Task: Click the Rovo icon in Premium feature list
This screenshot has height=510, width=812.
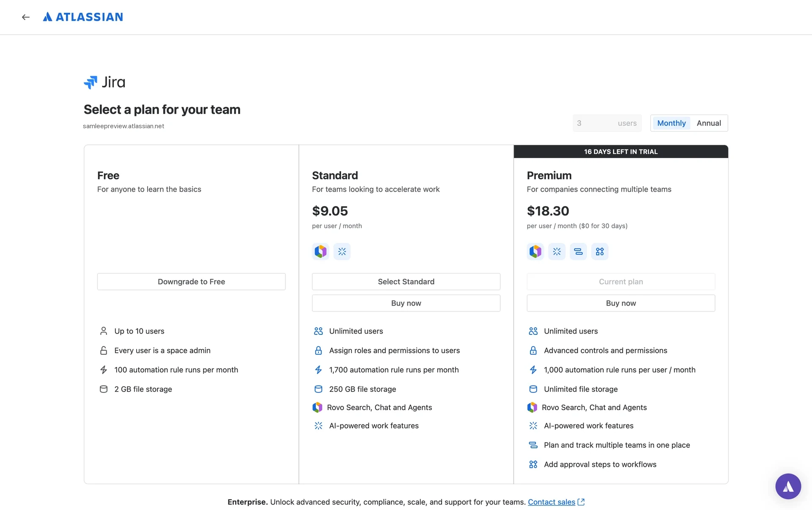Action: [x=532, y=408]
